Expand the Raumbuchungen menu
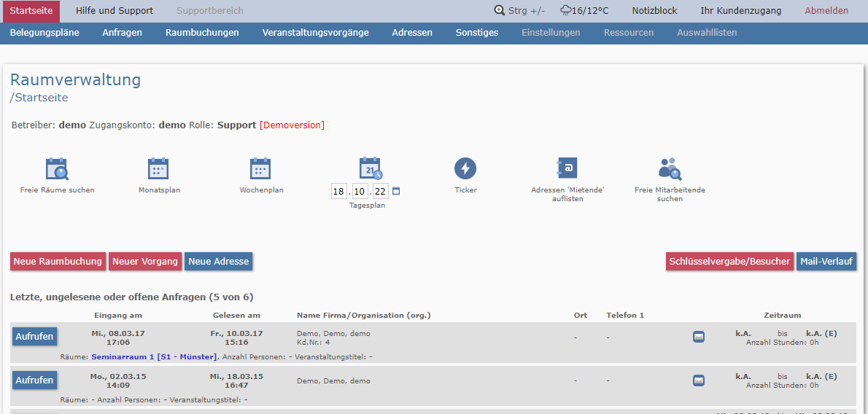The height and width of the screenshot is (414, 868). pyautogui.click(x=202, y=33)
